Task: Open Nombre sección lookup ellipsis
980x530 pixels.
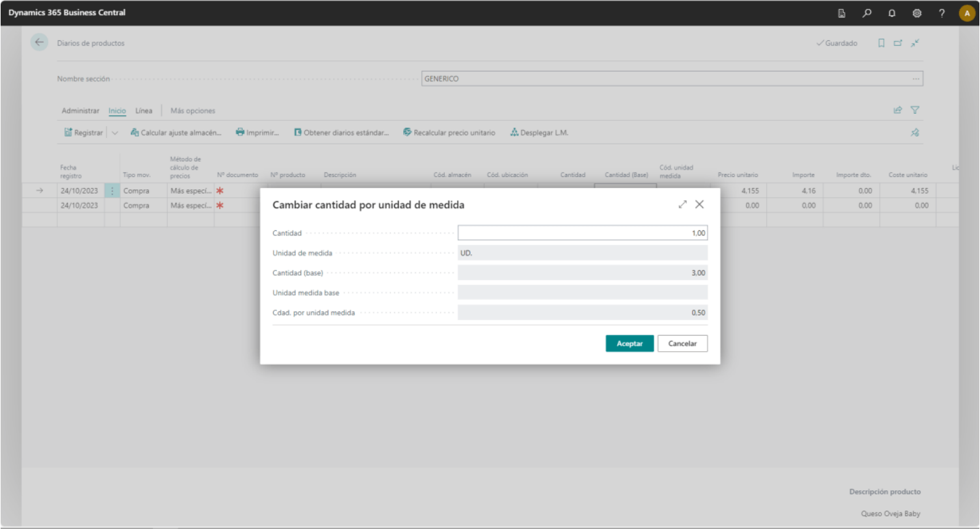Action: point(916,79)
